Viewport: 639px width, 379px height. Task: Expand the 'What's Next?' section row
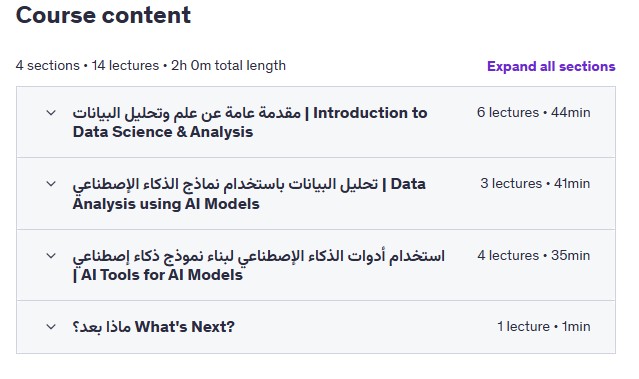click(x=316, y=327)
